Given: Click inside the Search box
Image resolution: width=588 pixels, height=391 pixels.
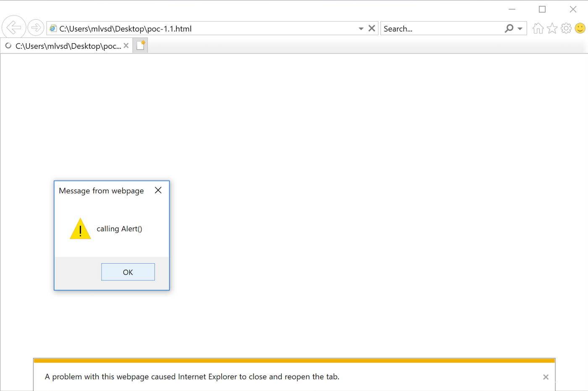Looking at the screenshot, I should pos(441,29).
